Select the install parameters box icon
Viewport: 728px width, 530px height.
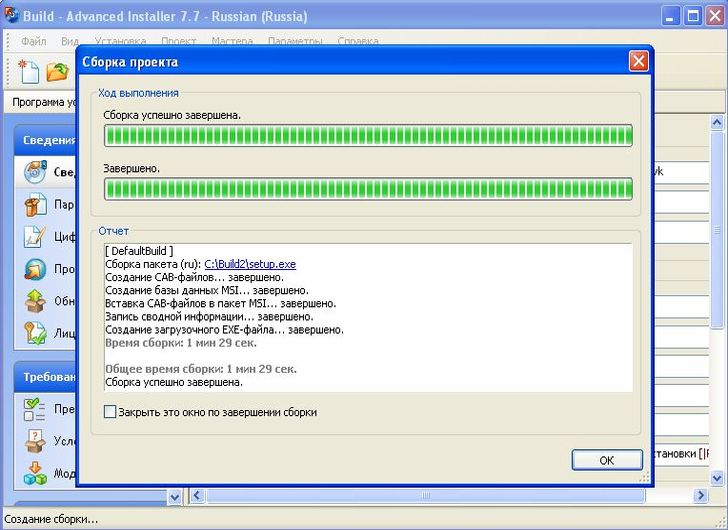35,204
